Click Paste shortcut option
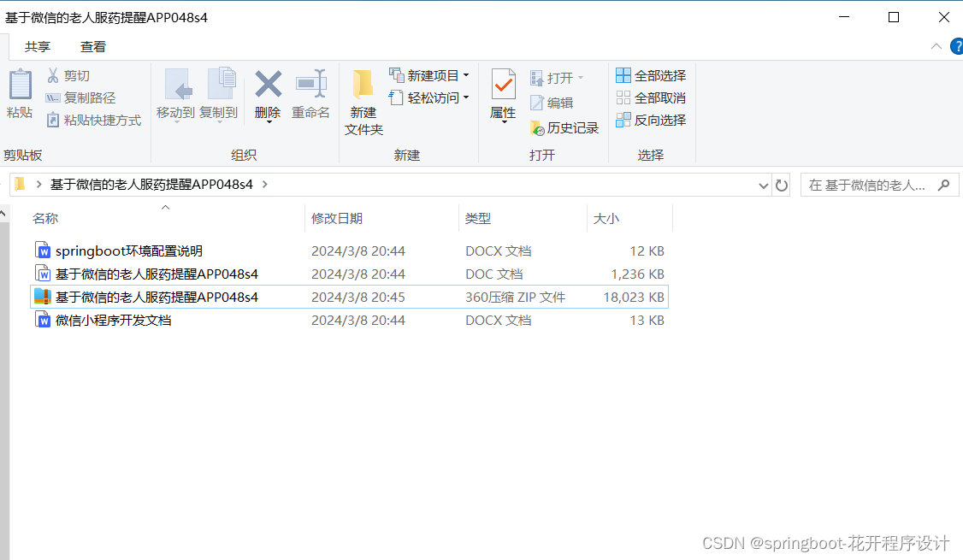This screenshot has width=963, height=560. coord(94,121)
